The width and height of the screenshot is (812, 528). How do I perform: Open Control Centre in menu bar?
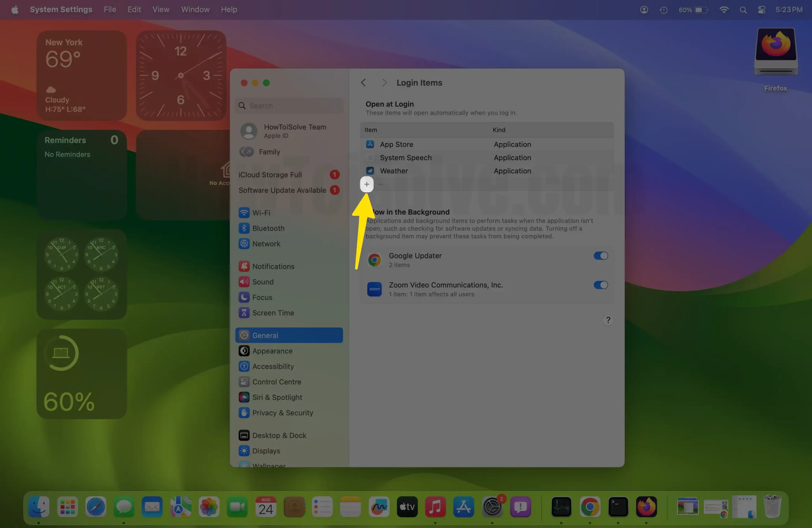(x=762, y=10)
